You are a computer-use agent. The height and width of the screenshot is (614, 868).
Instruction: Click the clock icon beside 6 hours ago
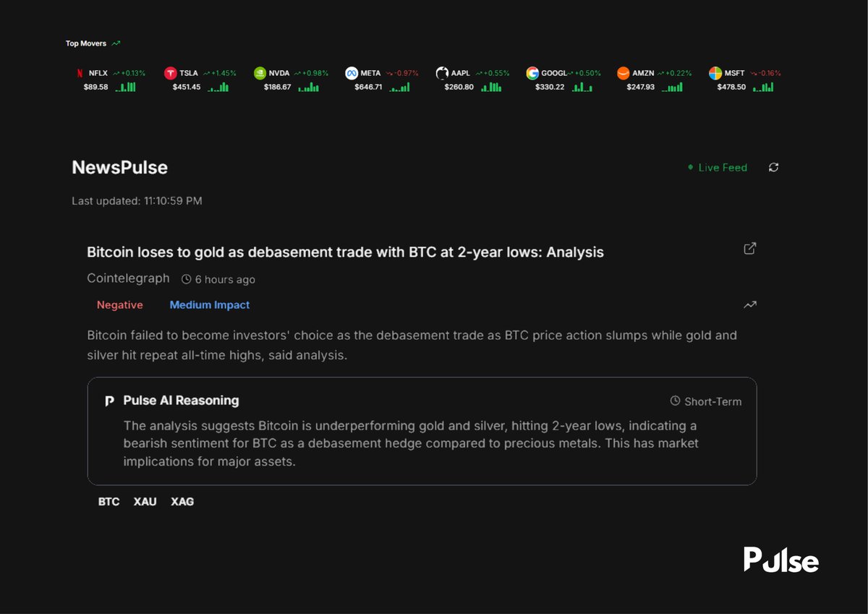pyautogui.click(x=186, y=279)
